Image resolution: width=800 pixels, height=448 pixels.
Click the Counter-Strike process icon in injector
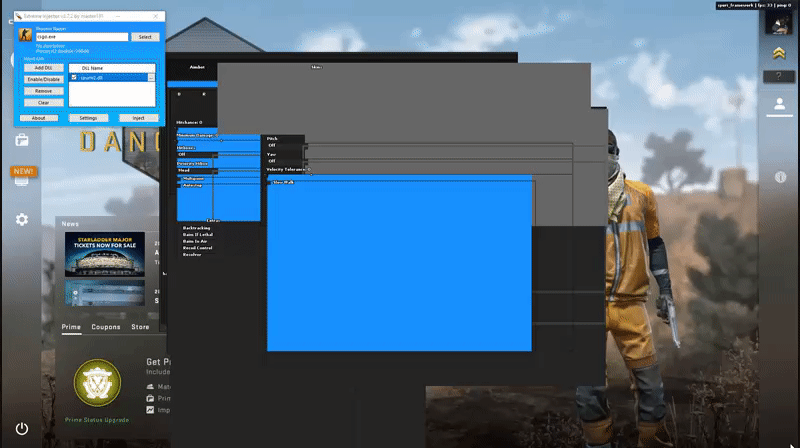click(x=25, y=35)
